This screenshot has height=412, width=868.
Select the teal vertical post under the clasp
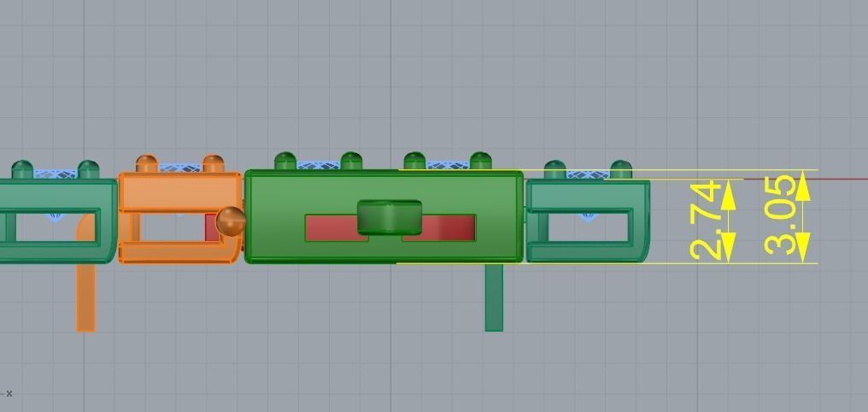pos(494,297)
